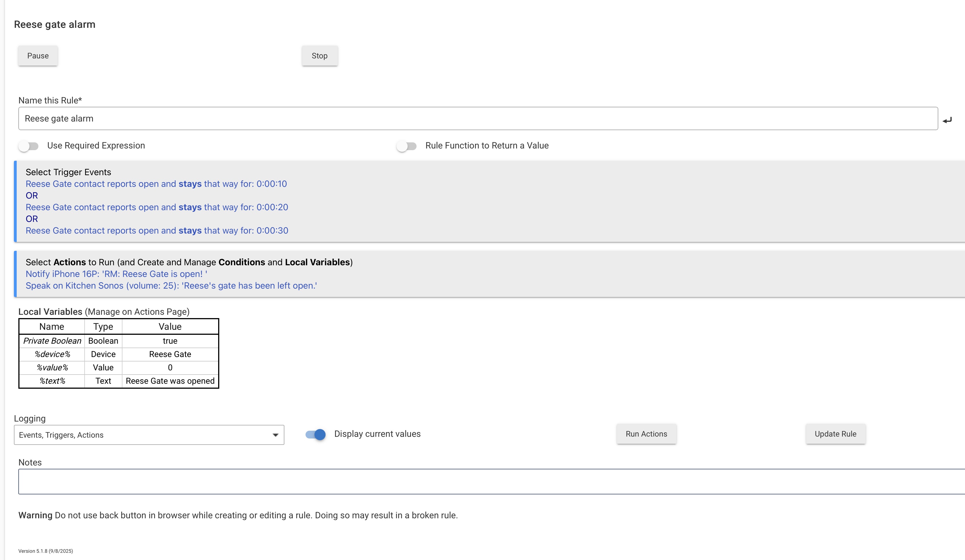The width and height of the screenshot is (965, 560).
Task: Click inside the Notes text area
Action: click(x=490, y=481)
